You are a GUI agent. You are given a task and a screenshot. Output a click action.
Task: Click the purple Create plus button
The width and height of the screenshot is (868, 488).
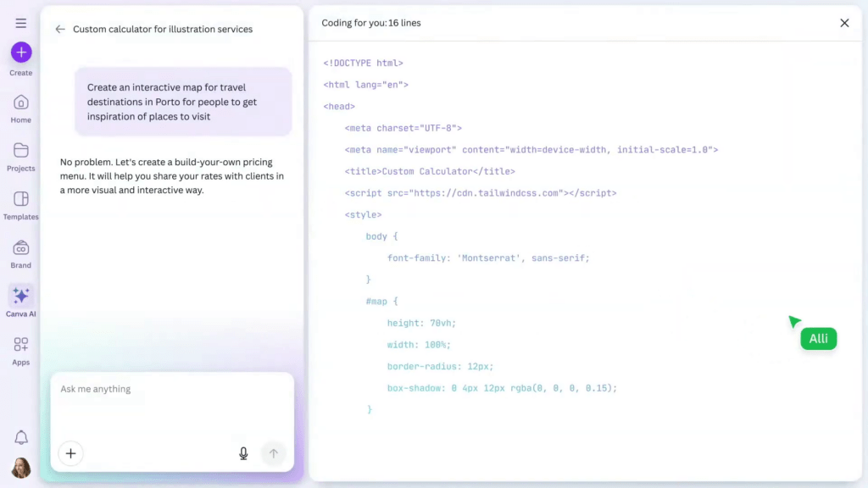coord(21,53)
